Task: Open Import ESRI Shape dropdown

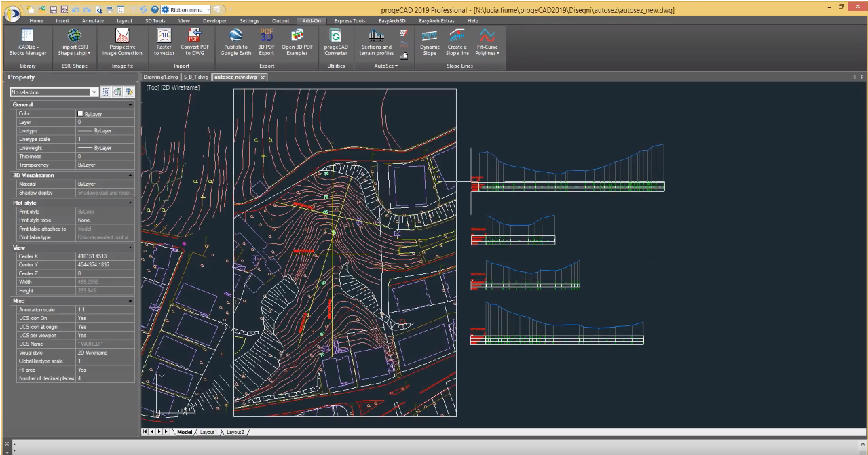Action: click(x=75, y=42)
